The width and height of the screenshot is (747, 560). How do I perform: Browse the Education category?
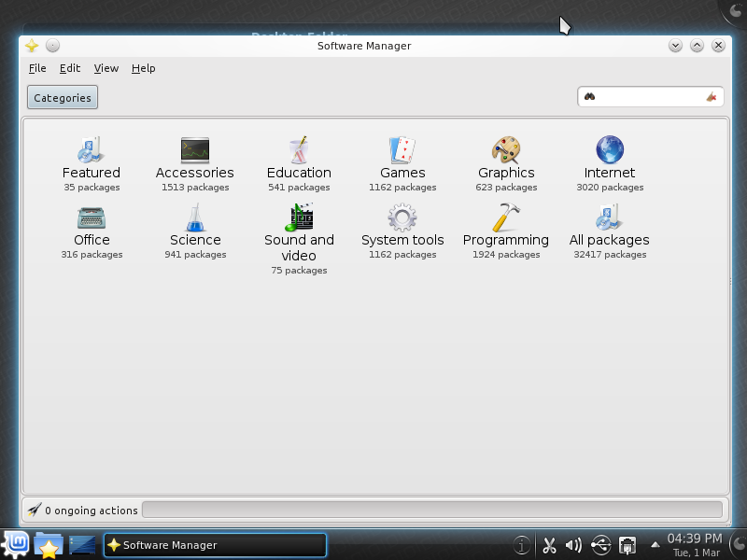pos(298,159)
